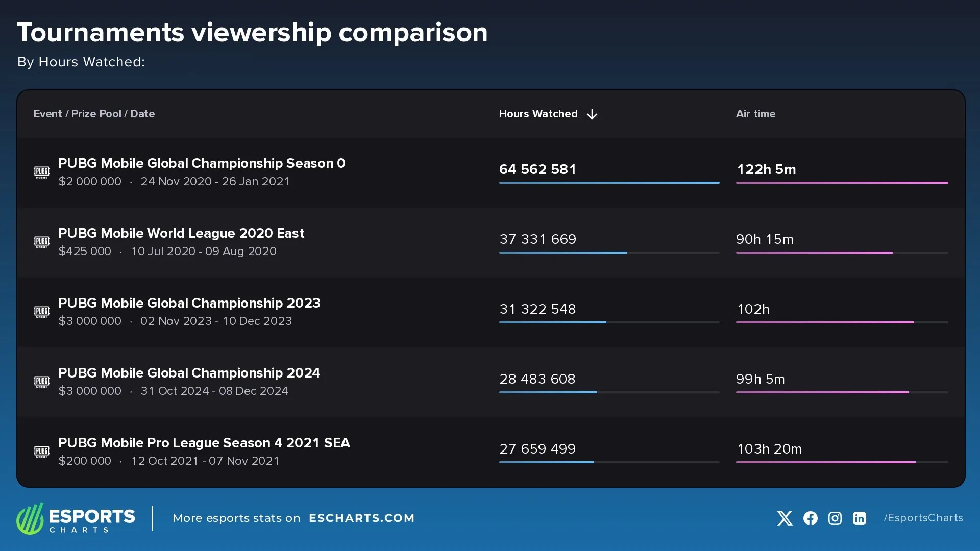The image size is (980, 551).
Task: Open PUBG Mobile Global Championship Season 0
Action: 202,163
